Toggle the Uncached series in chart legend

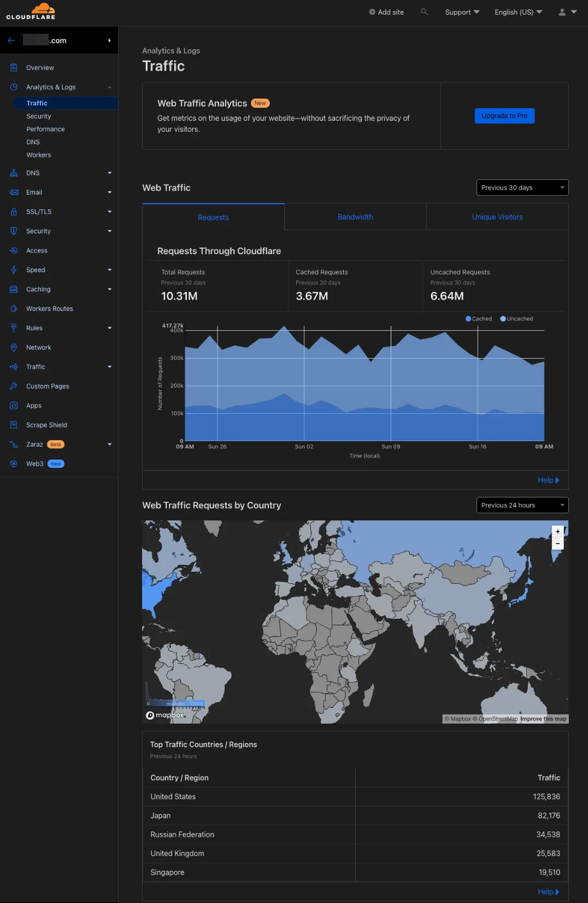pyautogui.click(x=516, y=319)
